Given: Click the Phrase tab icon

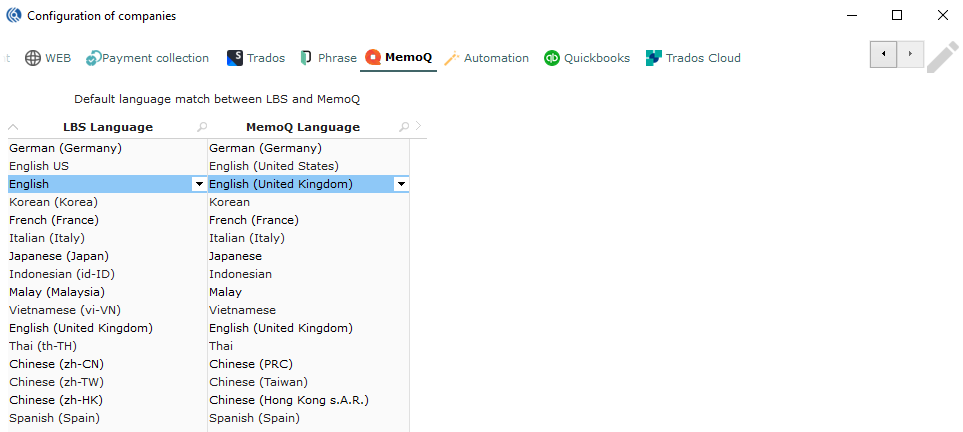Looking at the screenshot, I should (x=306, y=58).
